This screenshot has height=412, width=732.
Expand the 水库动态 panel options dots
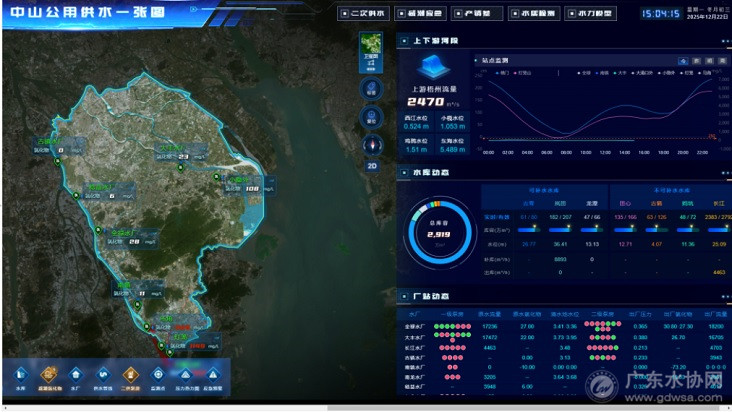coord(724,172)
